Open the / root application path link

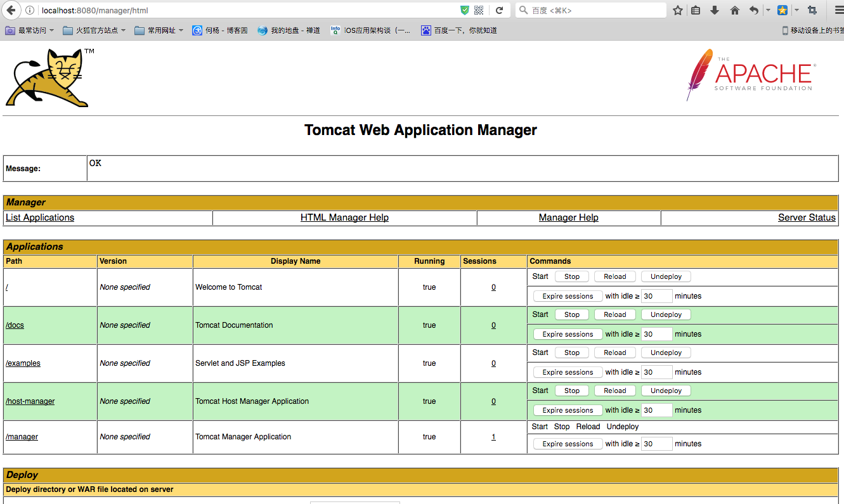pyautogui.click(x=7, y=287)
